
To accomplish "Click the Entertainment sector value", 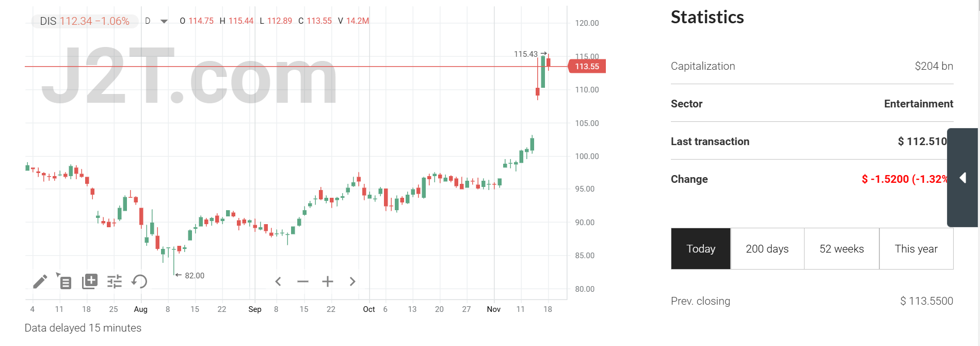I will [x=918, y=103].
